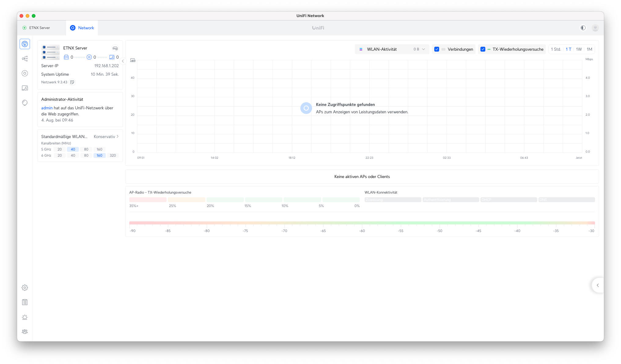This screenshot has width=621, height=364.
Task: Toggle the Verbindungen checkbox
Action: [437, 49]
